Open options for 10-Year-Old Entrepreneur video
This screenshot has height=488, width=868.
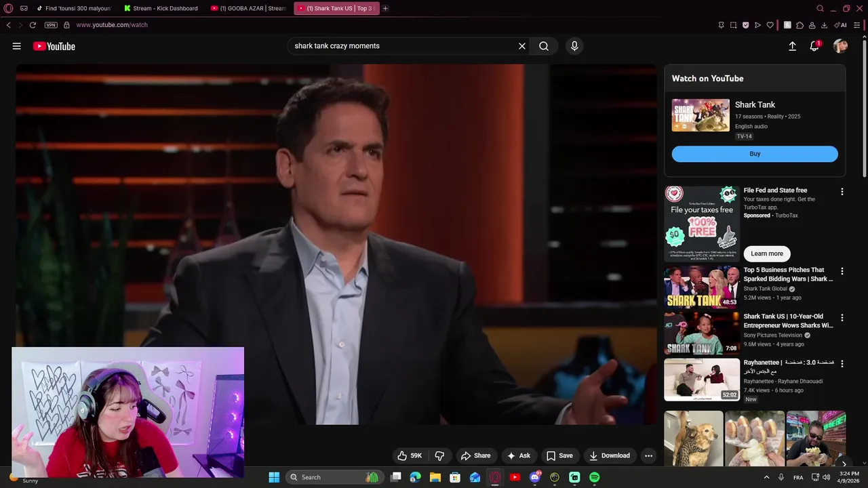pos(842,318)
